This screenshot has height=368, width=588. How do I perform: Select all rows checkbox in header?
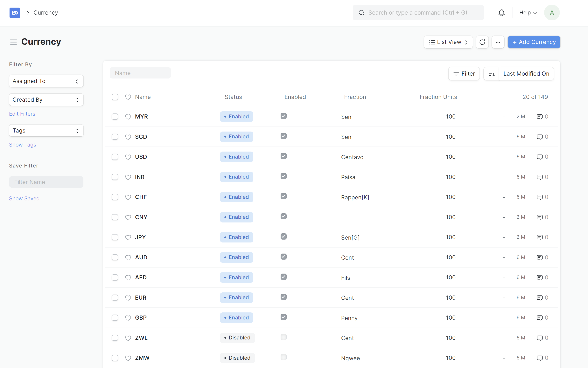pyautogui.click(x=115, y=97)
